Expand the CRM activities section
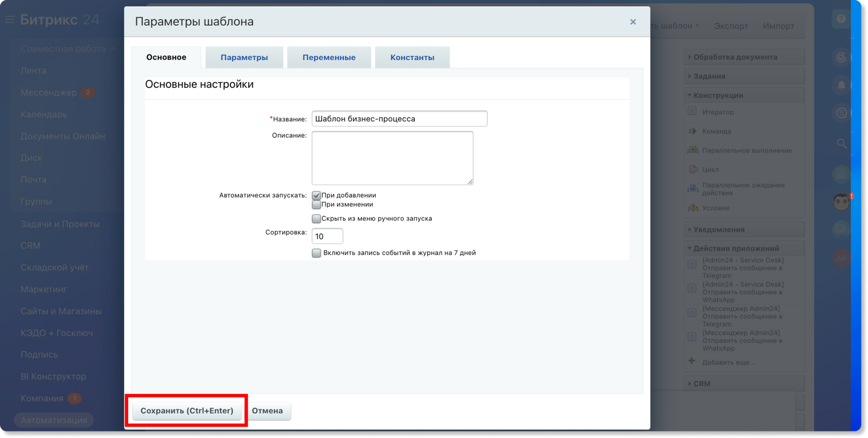868x438 pixels. click(x=745, y=384)
